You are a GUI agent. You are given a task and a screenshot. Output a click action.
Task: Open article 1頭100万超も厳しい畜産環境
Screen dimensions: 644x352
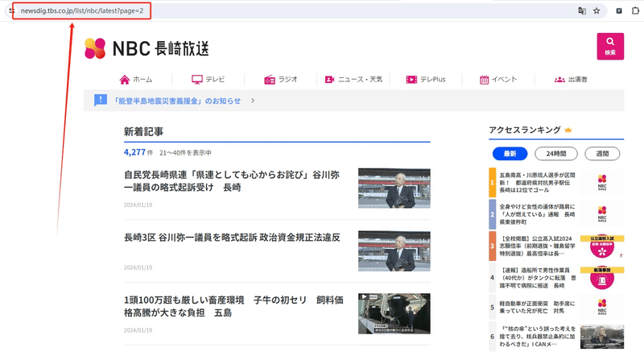pyautogui.click(x=233, y=306)
